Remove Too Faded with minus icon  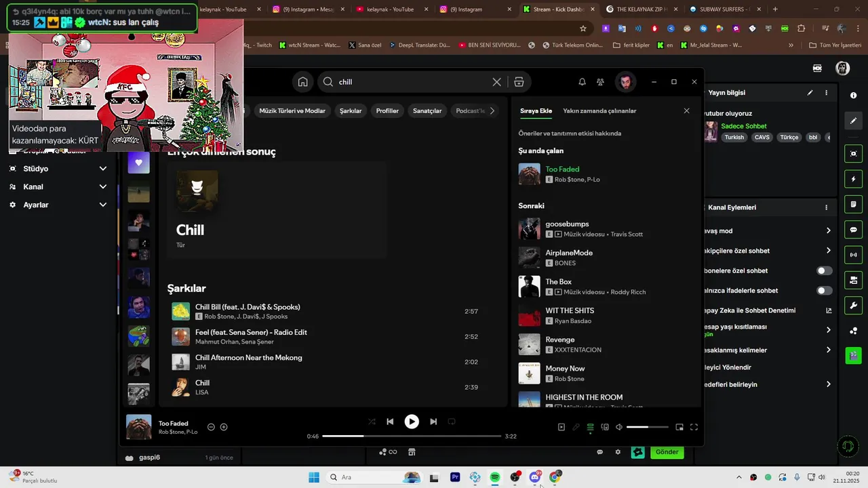(211, 427)
